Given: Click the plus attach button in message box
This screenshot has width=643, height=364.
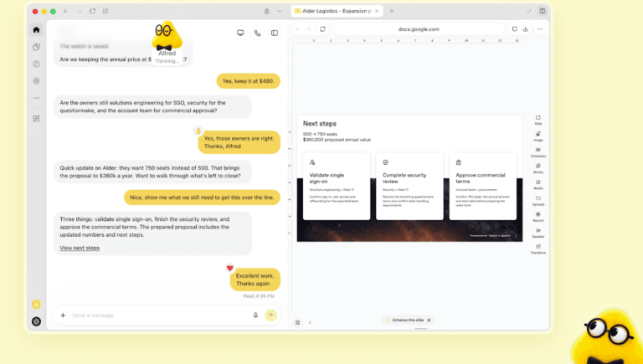Looking at the screenshot, I should tap(63, 315).
